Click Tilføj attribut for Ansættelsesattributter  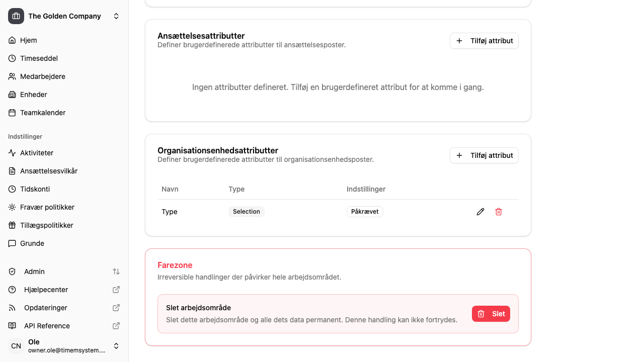pyautogui.click(x=484, y=41)
